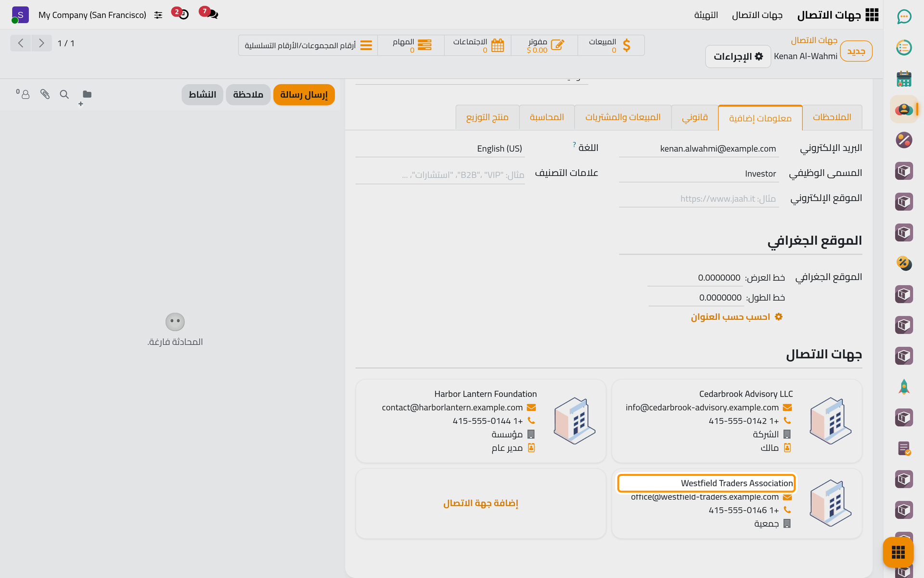
Task: Open the Contacts app icon in sidebar
Action: point(904,109)
